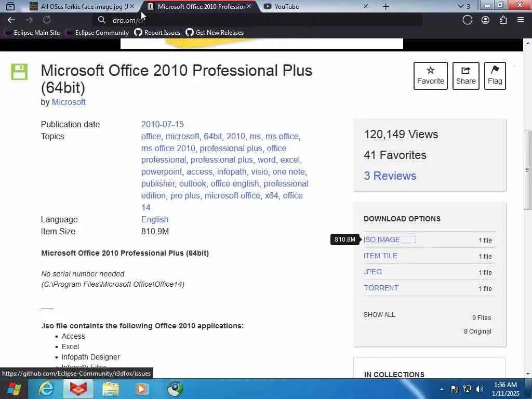Click the 8 Original files text
Viewport: 532px width, 399px height.
[x=477, y=331]
